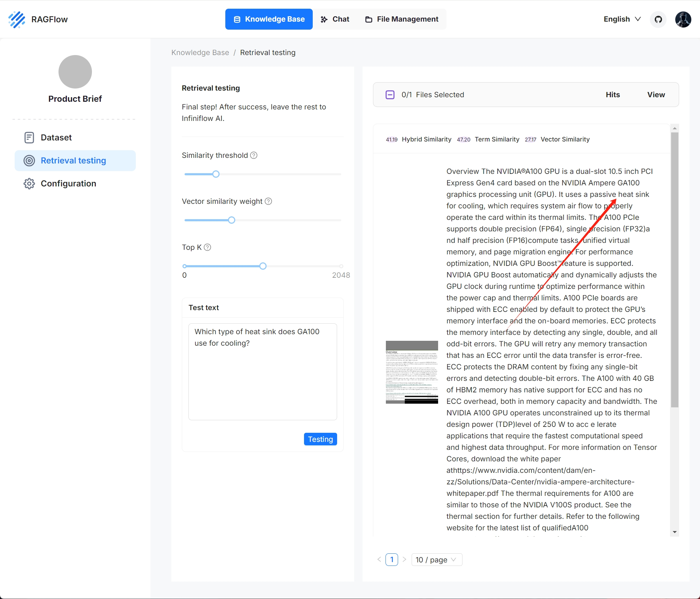
Task: Click the Configuration sidebar icon
Action: tap(30, 183)
